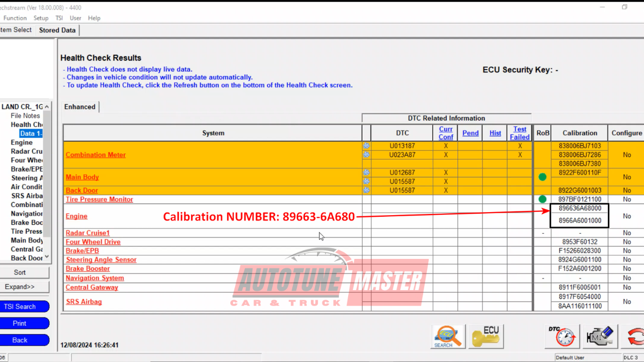Open freeze frame snowflake for U013187
Screen dimensions: 644x362
click(366, 146)
